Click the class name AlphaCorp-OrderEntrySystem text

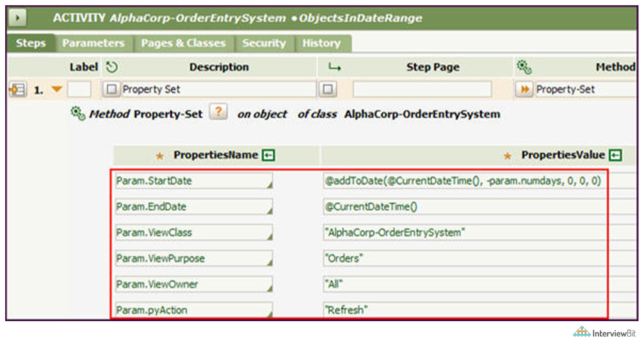click(x=423, y=114)
